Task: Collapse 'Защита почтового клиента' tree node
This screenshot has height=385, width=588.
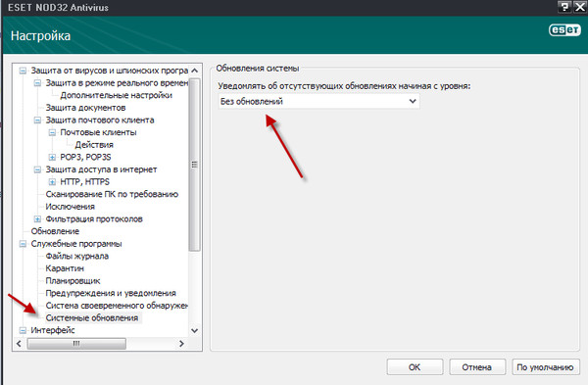Action: pyautogui.click(x=37, y=120)
